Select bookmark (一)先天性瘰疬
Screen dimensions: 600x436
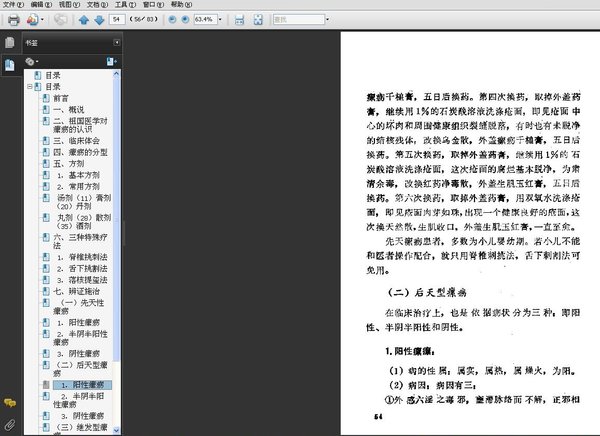(x=78, y=307)
